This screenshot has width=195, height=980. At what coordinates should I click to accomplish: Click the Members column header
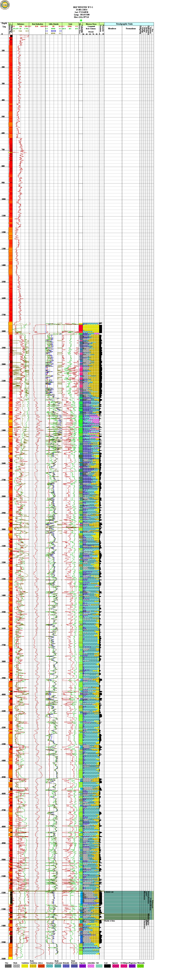click(112, 29)
